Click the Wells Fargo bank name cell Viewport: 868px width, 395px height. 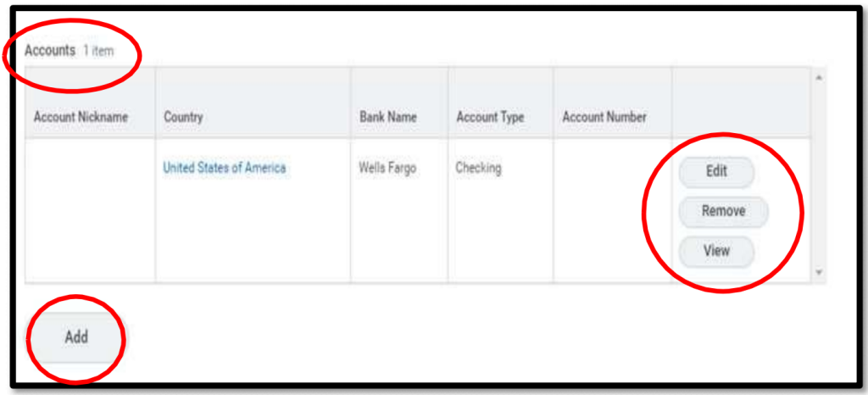tap(387, 168)
